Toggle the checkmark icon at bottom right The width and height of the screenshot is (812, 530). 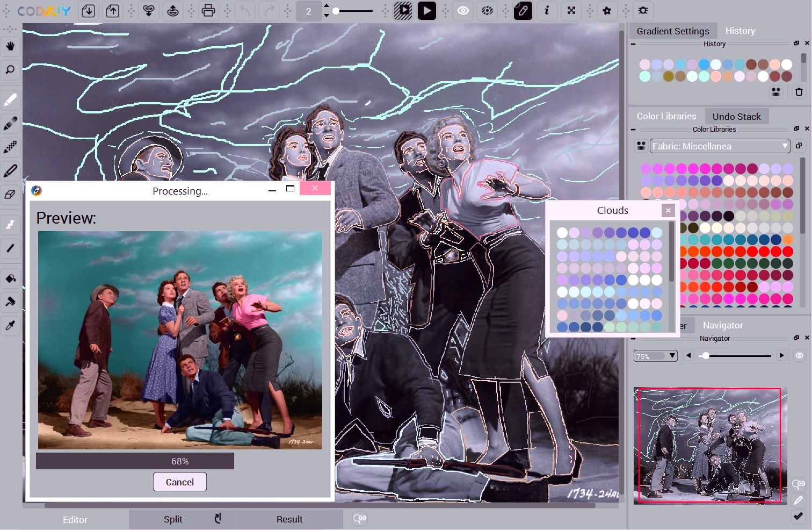[x=799, y=517]
